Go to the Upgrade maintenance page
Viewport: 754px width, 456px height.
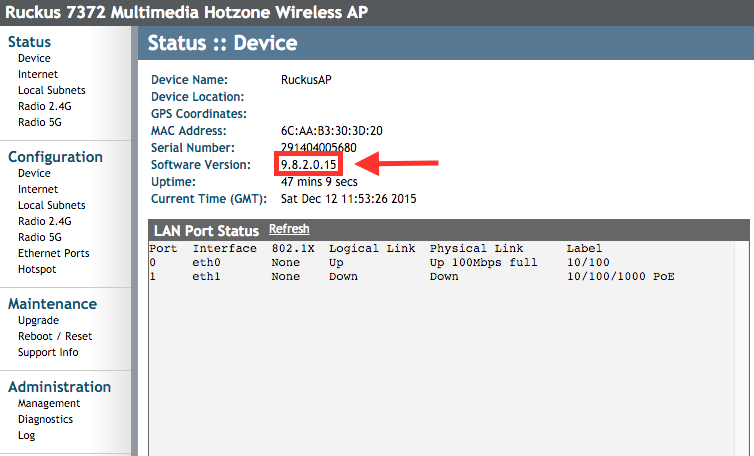point(38,320)
